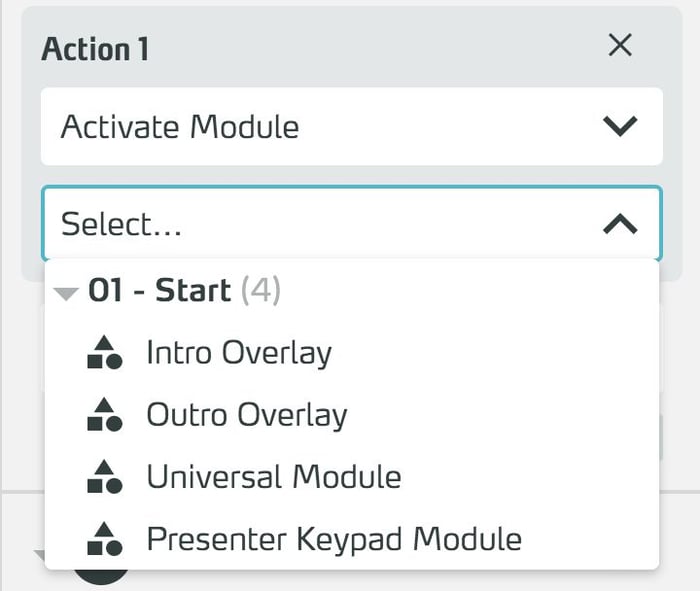
Task: Remove Action 1 with the X button
Action: coord(620,45)
